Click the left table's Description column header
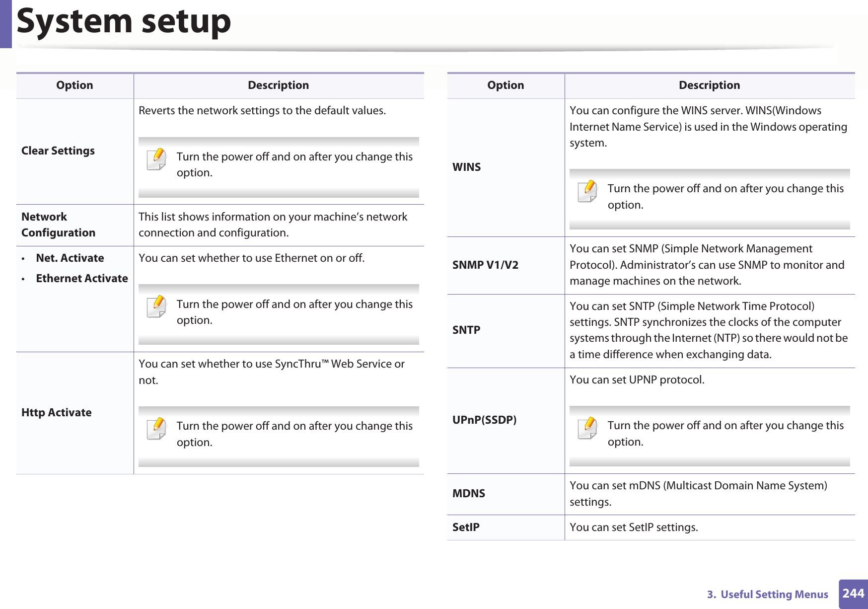Image resolution: width=868 pixels, height=609 pixels. [278, 85]
